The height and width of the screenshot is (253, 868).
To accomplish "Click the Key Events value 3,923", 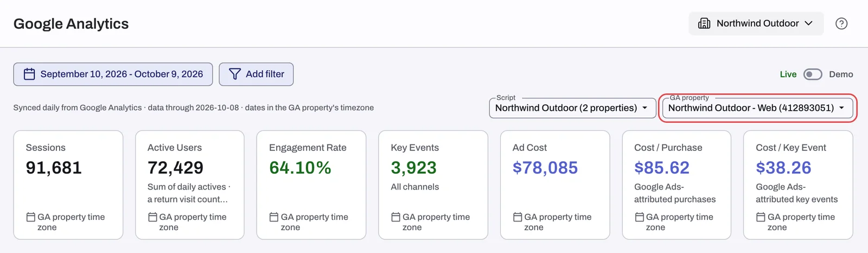I will coord(413,168).
